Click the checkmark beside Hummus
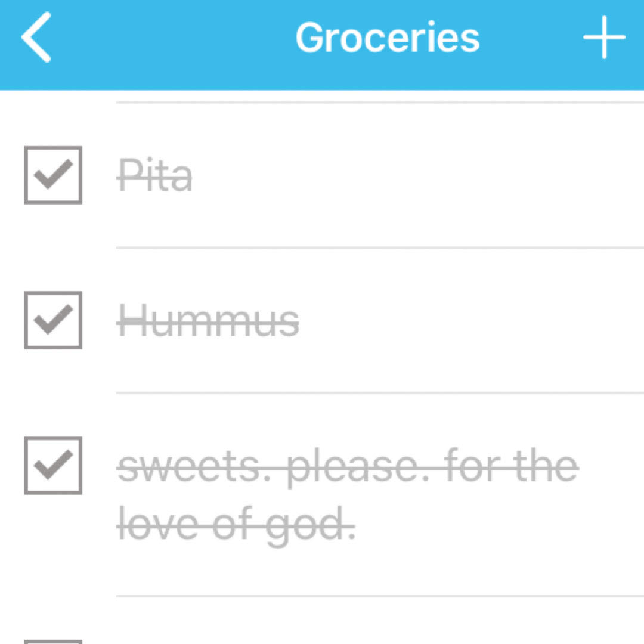The width and height of the screenshot is (644, 644). point(53,320)
